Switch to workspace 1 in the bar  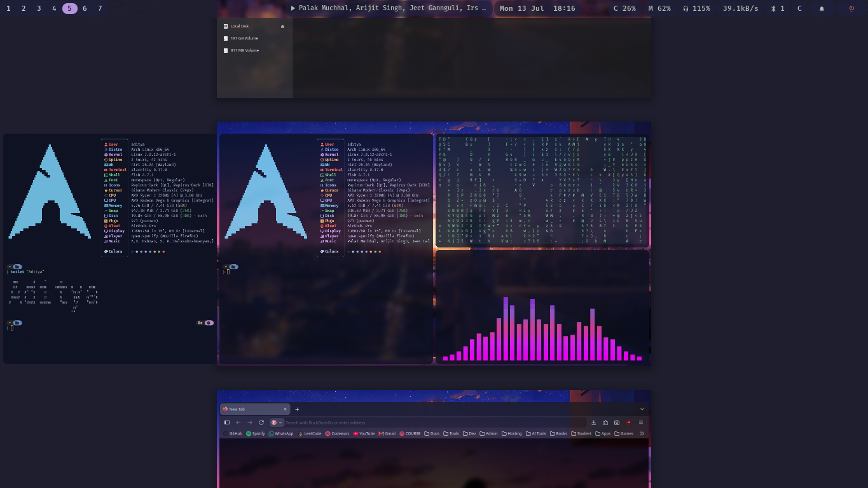pos(8,8)
